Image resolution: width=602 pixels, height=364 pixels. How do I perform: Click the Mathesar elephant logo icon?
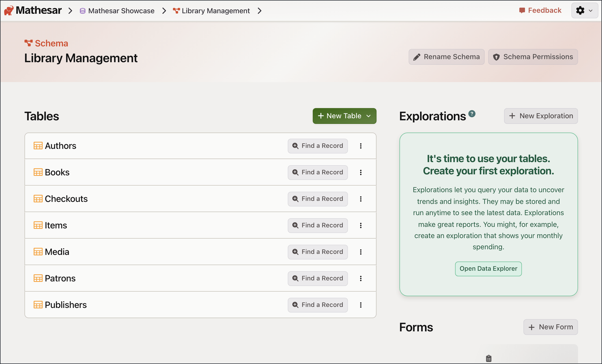(x=9, y=11)
